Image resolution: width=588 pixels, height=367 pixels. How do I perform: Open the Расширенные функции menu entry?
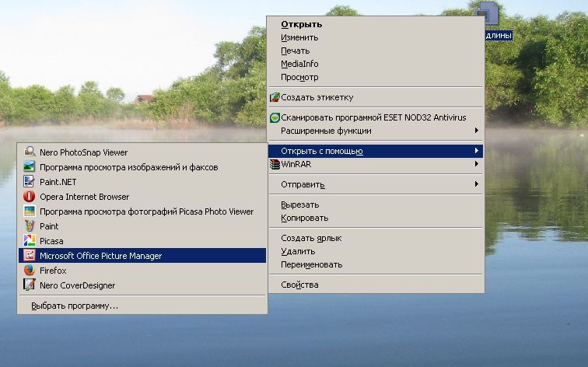[x=376, y=131]
